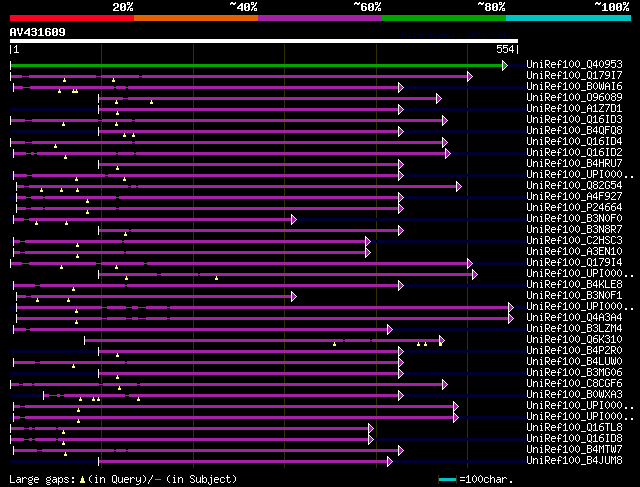The image size is (640, 487).
Task: Click the yellow gap marker under the B4KLE8 bar
Action: (73, 289)
